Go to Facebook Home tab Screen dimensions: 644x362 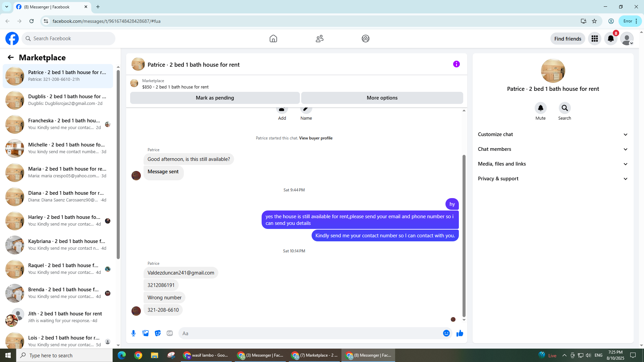(273, 39)
